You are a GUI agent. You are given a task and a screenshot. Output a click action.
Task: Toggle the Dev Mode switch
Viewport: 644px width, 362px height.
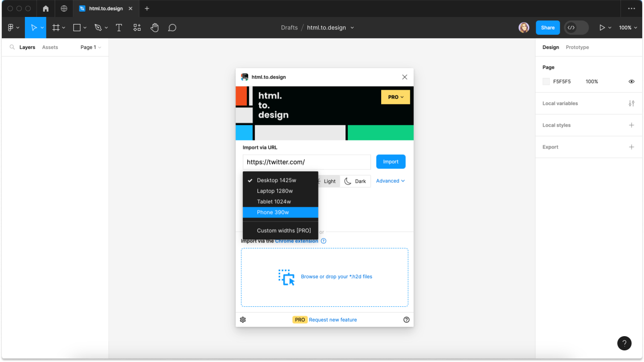pos(576,28)
